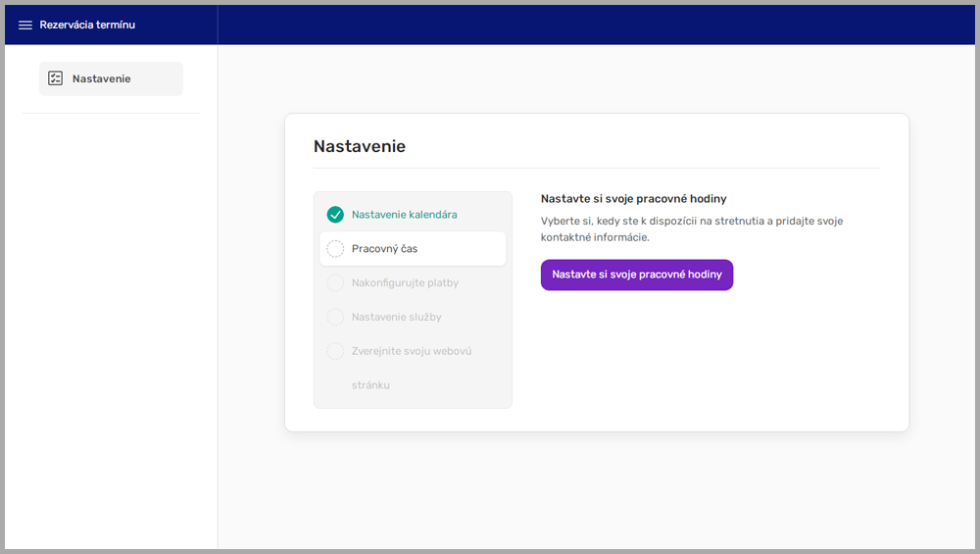This screenshot has height=554, width=980.
Task: Go to the Nastavenie služby step label
Action: pos(396,318)
